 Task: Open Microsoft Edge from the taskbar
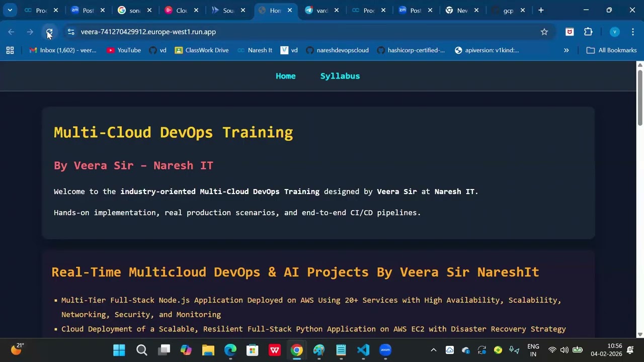(x=230, y=350)
